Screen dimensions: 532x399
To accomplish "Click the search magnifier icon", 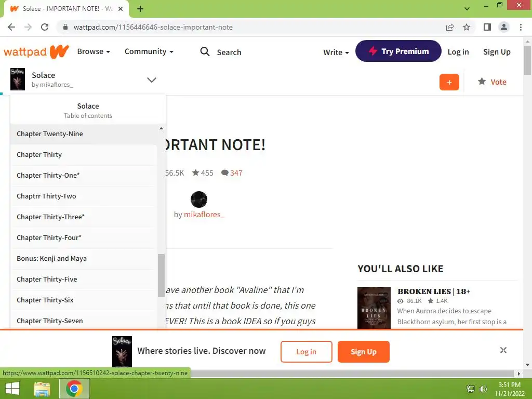I will tap(205, 51).
